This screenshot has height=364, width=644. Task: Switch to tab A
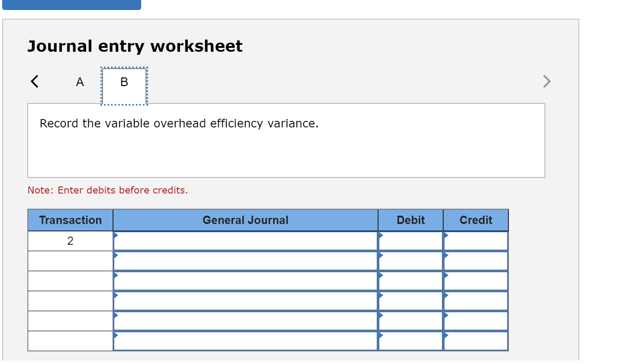(80, 82)
